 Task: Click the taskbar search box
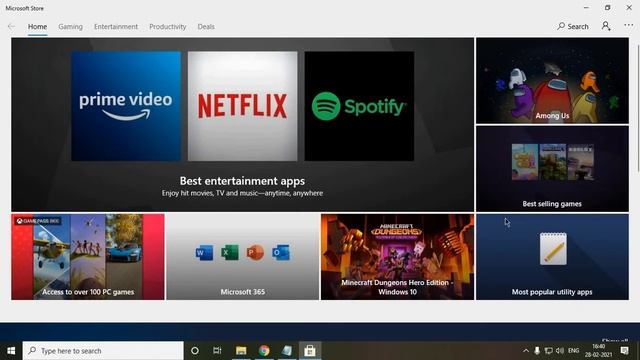(103, 351)
